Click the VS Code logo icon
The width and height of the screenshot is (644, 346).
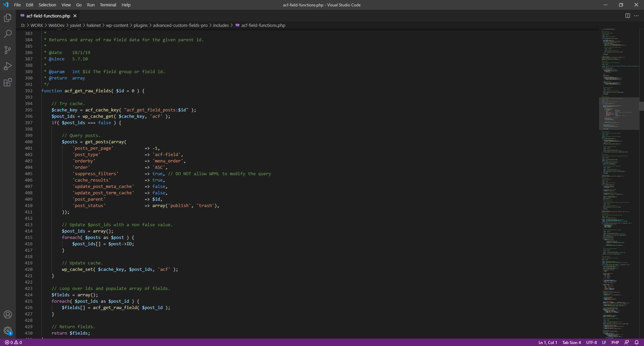6,5
